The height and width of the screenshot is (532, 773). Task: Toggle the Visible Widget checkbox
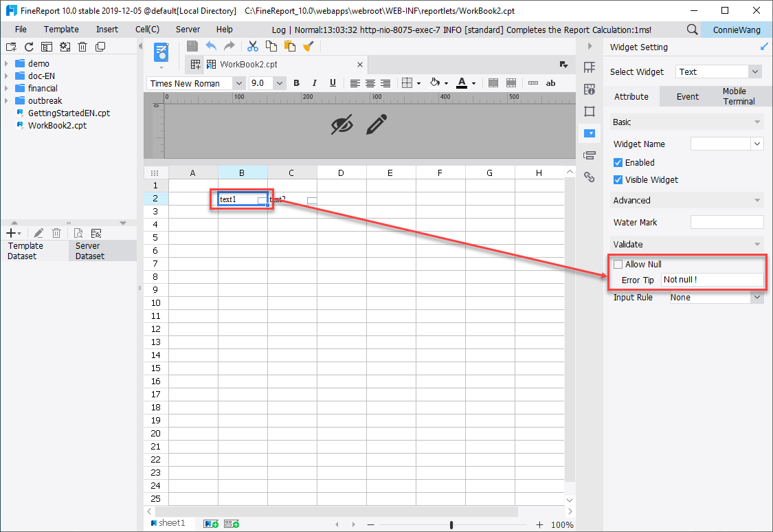coord(616,179)
